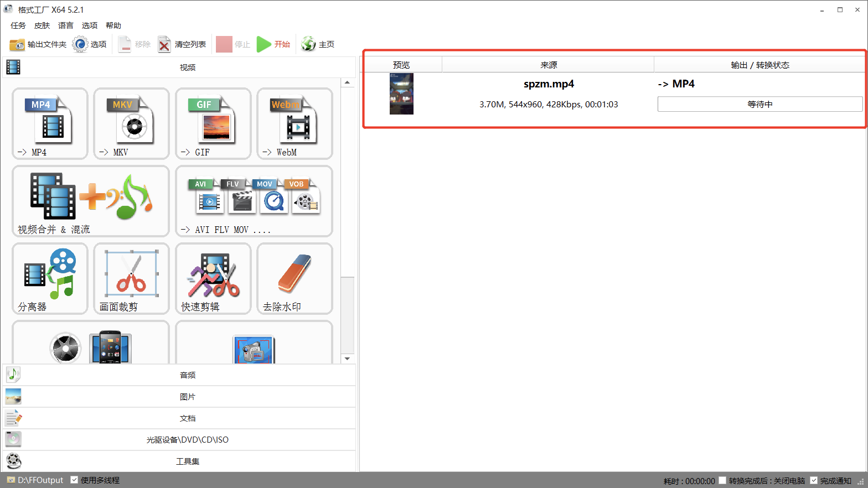
Task: Select the WebM format icon
Action: (294, 123)
